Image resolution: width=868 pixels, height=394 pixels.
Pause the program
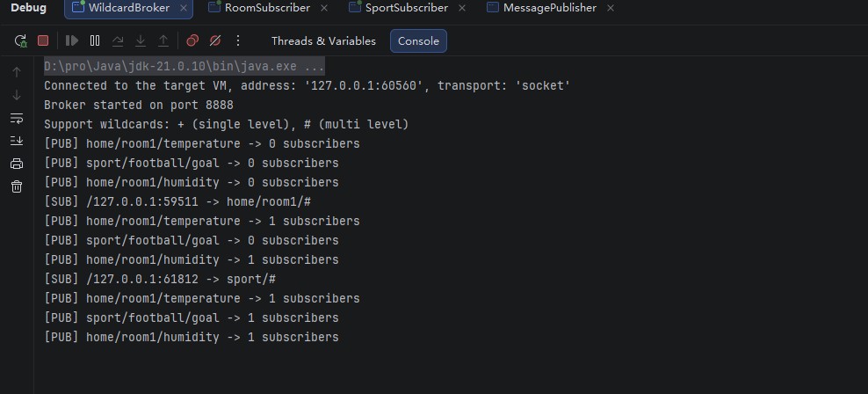(95, 40)
